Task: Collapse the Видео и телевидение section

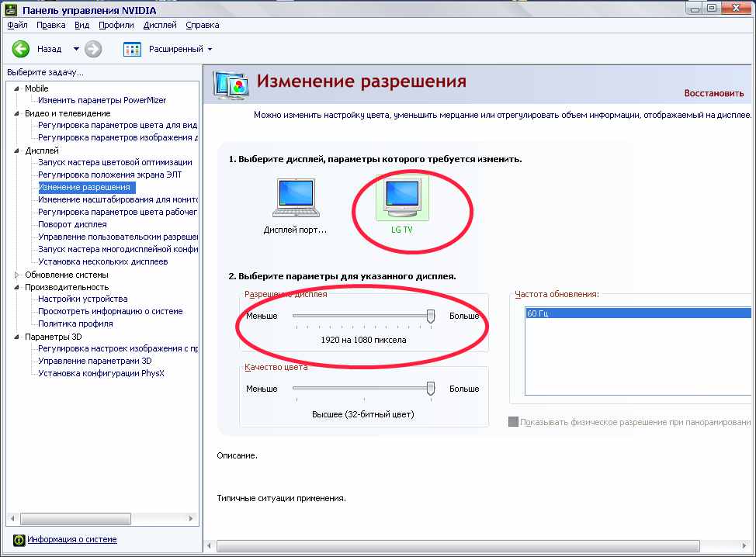Action: (17, 113)
